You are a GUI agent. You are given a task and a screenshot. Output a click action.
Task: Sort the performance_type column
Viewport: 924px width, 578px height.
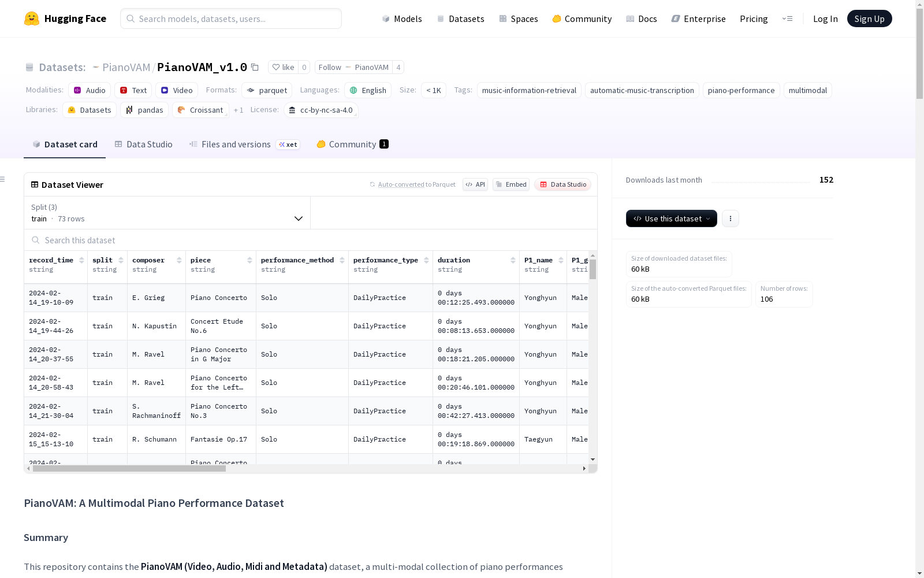tap(427, 260)
